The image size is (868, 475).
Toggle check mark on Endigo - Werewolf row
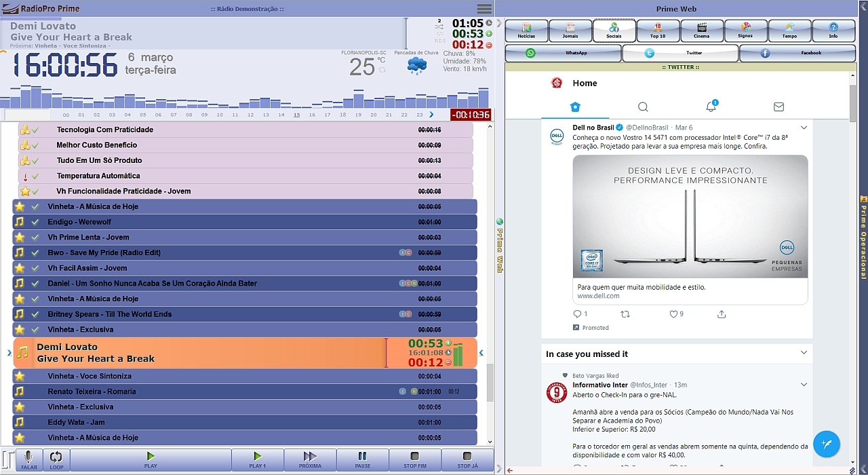tap(35, 222)
